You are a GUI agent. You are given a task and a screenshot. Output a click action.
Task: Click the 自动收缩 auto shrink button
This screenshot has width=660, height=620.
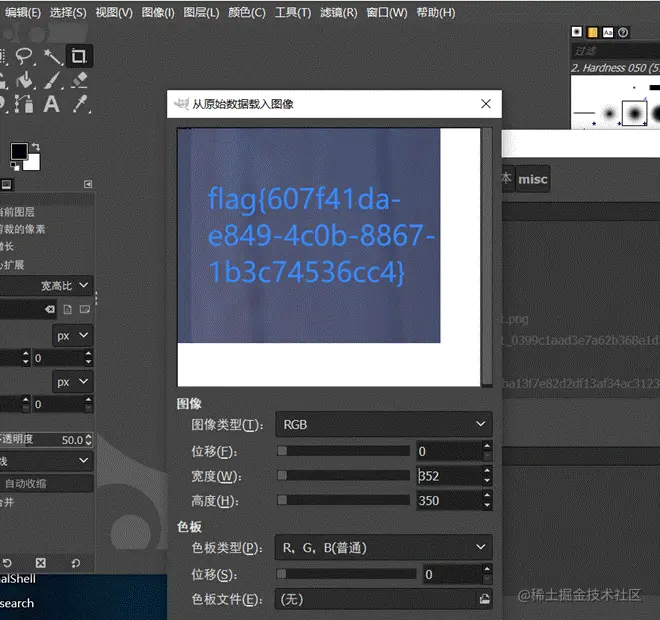click(x=46, y=484)
